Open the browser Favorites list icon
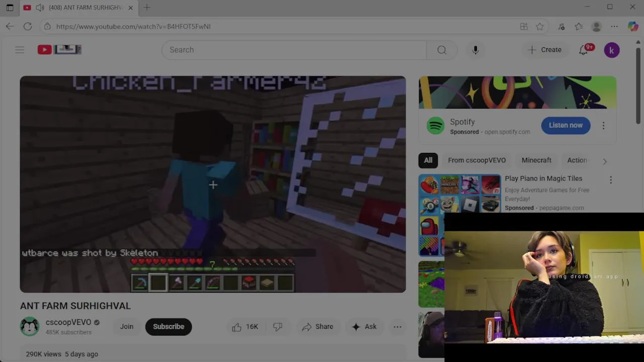 pos(579,26)
